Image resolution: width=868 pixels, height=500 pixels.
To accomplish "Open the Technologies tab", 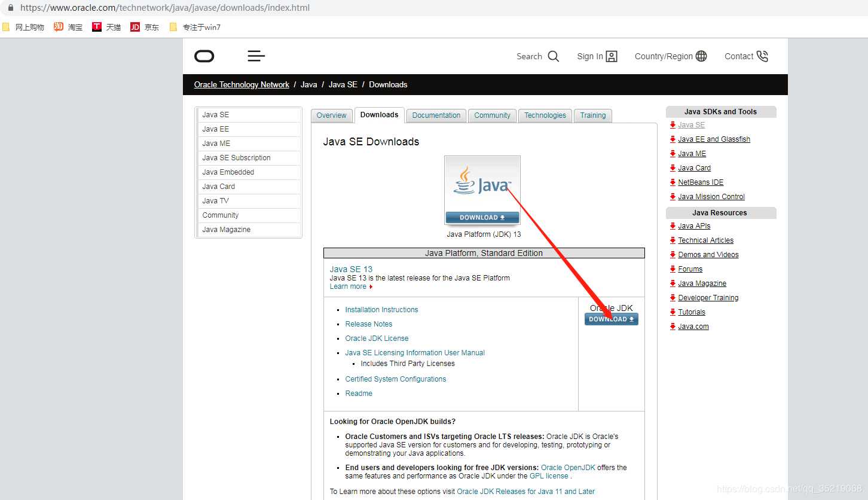I will coord(545,115).
